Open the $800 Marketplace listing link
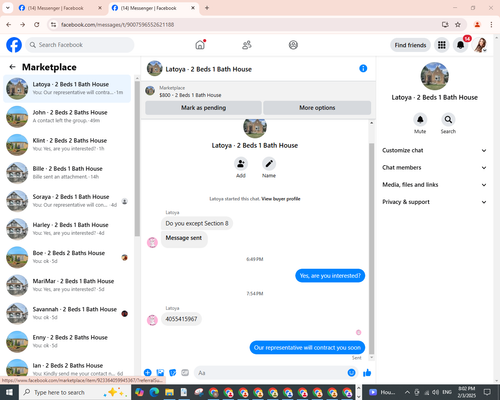Viewport: 500px width, 400px height. (x=190, y=95)
